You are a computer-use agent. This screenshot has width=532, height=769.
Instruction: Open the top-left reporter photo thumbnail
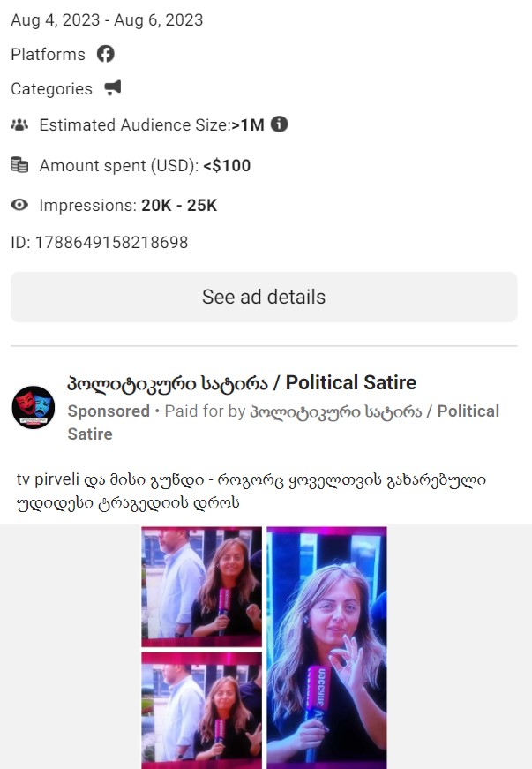tap(201, 586)
